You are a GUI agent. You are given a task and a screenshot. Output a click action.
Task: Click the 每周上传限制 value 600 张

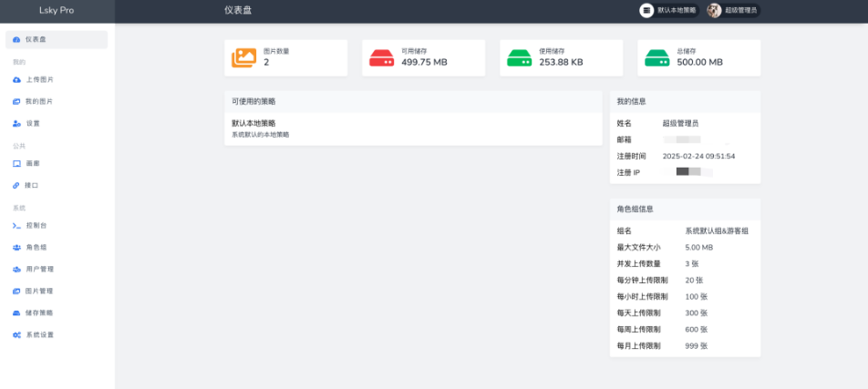click(697, 330)
